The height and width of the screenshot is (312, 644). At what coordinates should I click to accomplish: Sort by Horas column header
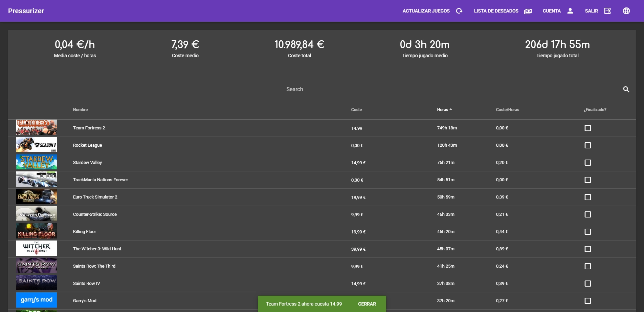pyautogui.click(x=442, y=110)
